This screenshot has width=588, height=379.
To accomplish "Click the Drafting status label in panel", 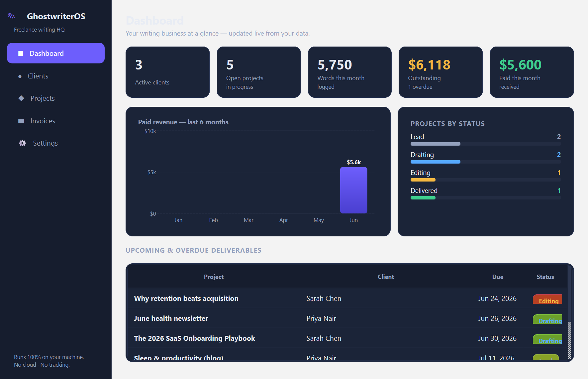I will point(422,155).
